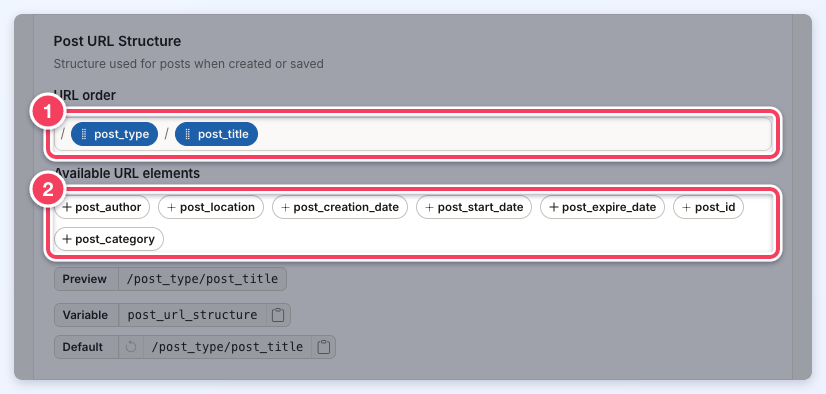This screenshot has width=826, height=394.
Task: Grab the drag handle icon on post_type
Action: (x=84, y=134)
